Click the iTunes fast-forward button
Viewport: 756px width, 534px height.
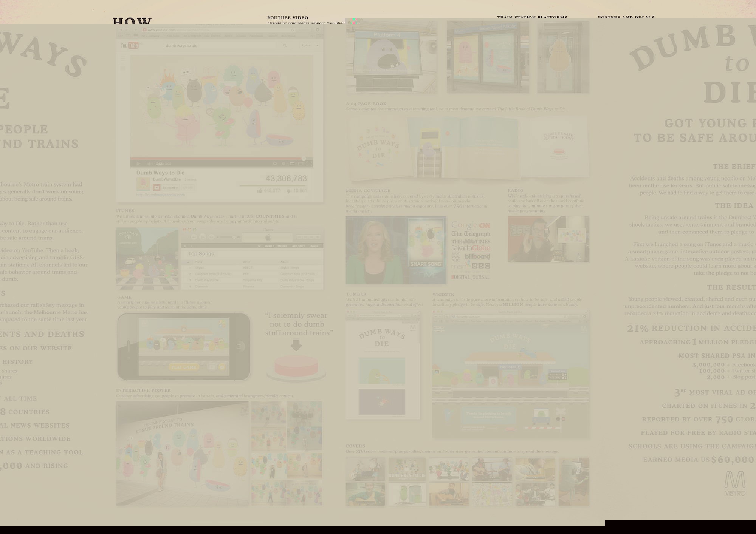click(x=212, y=237)
